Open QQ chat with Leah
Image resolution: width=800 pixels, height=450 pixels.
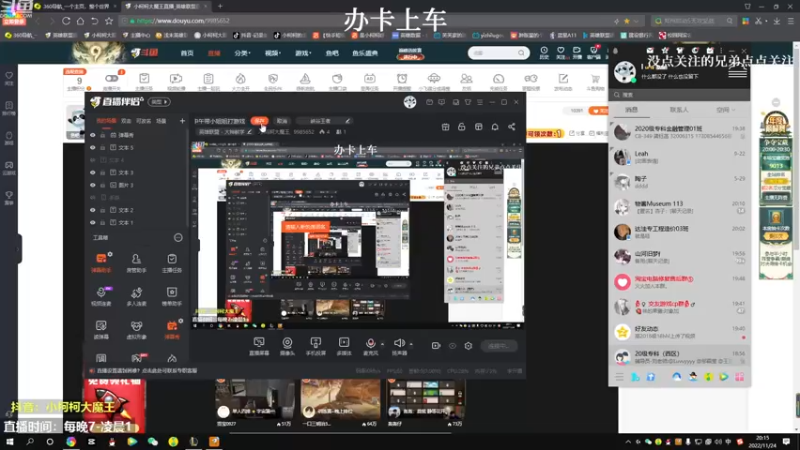click(679, 157)
